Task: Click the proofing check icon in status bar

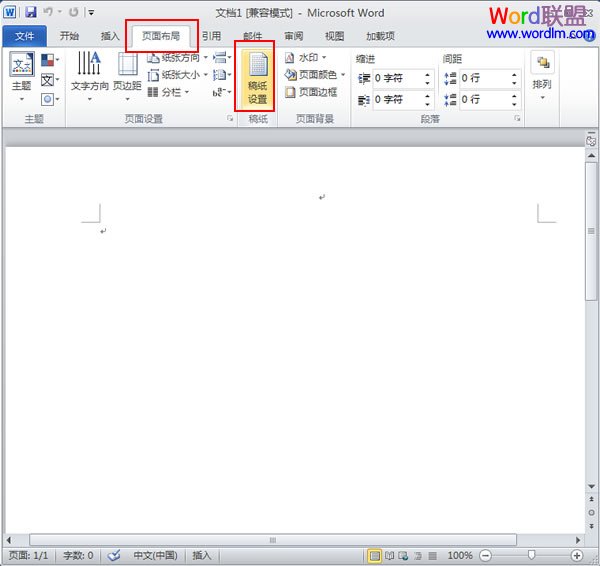Action: coord(114,555)
